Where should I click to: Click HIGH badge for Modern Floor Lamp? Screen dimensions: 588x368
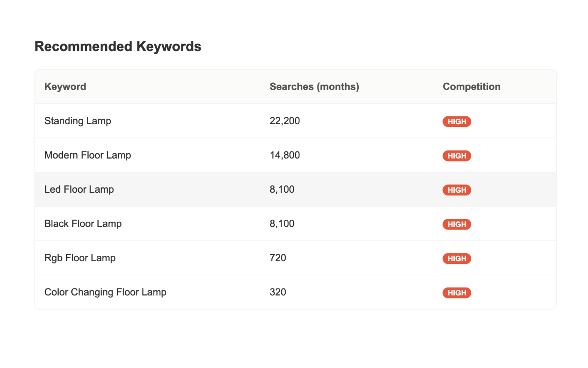(457, 156)
